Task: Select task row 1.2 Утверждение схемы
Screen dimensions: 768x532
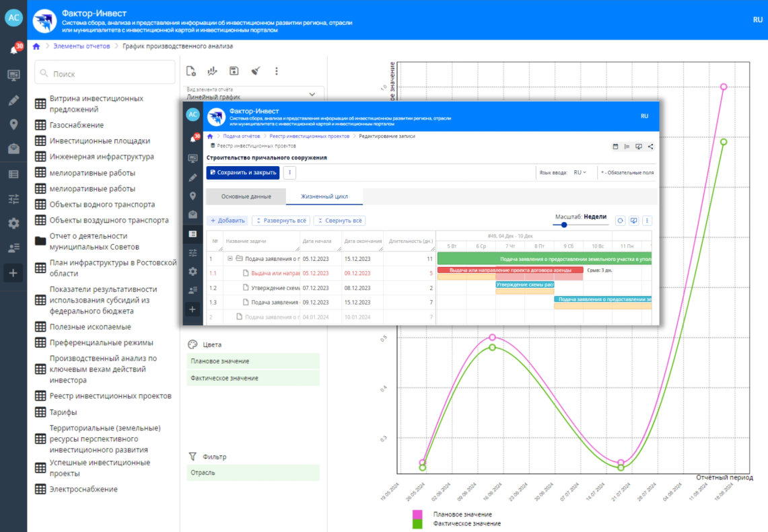Action: point(321,288)
